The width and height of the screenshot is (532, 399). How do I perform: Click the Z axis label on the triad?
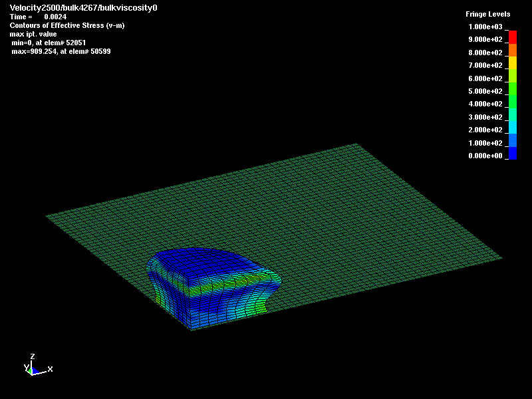pyautogui.click(x=33, y=356)
